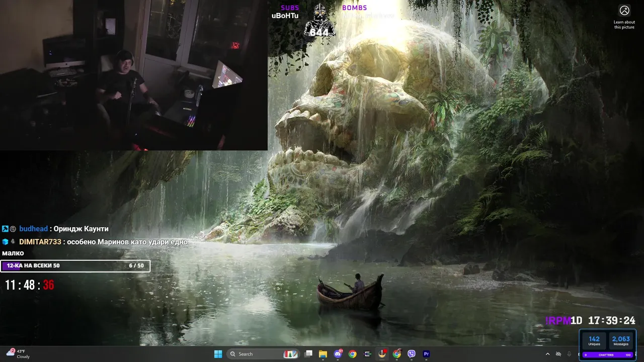Click the 6 / 50 goal counter
This screenshot has width=644, height=362.
136,265
